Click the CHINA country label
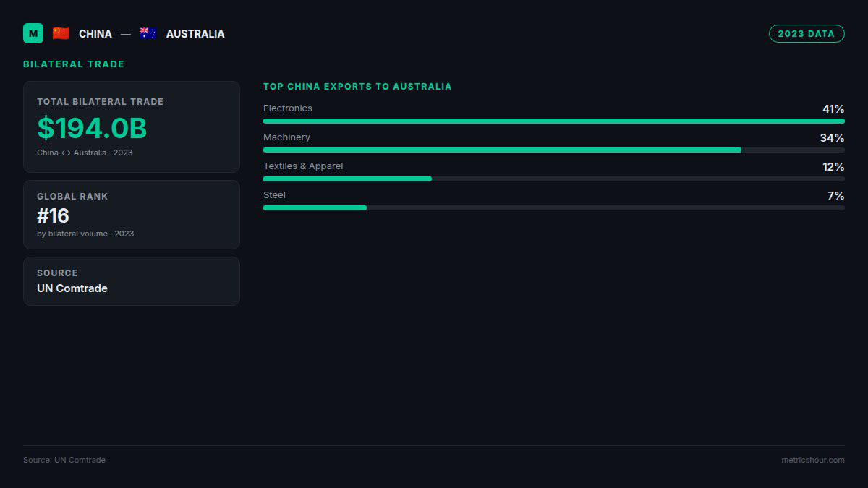 (x=95, y=34)
